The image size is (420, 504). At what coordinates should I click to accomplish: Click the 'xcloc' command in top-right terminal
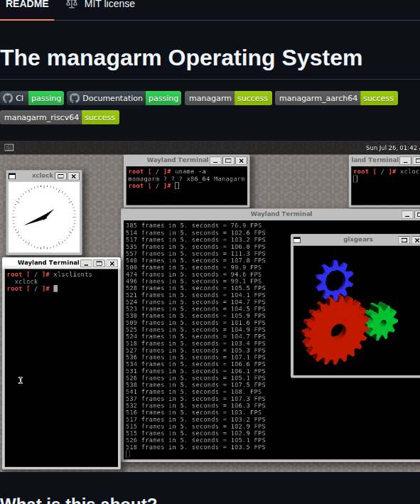[x=410, y=171]
